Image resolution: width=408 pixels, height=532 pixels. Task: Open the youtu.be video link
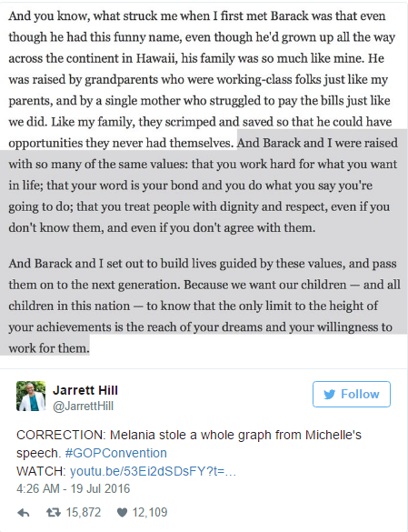[x=153, y=471]
